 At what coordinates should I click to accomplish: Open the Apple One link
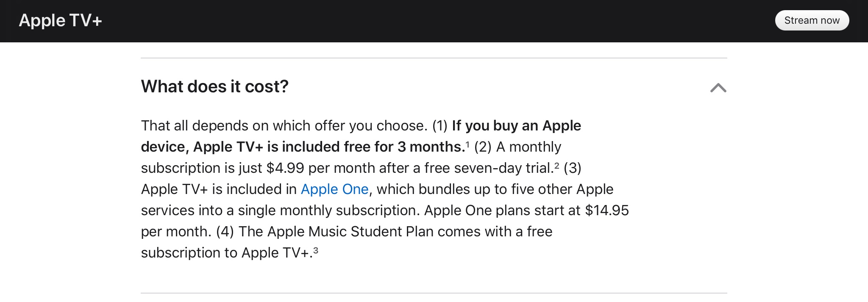pyautogui.click(x=334, y=189)
